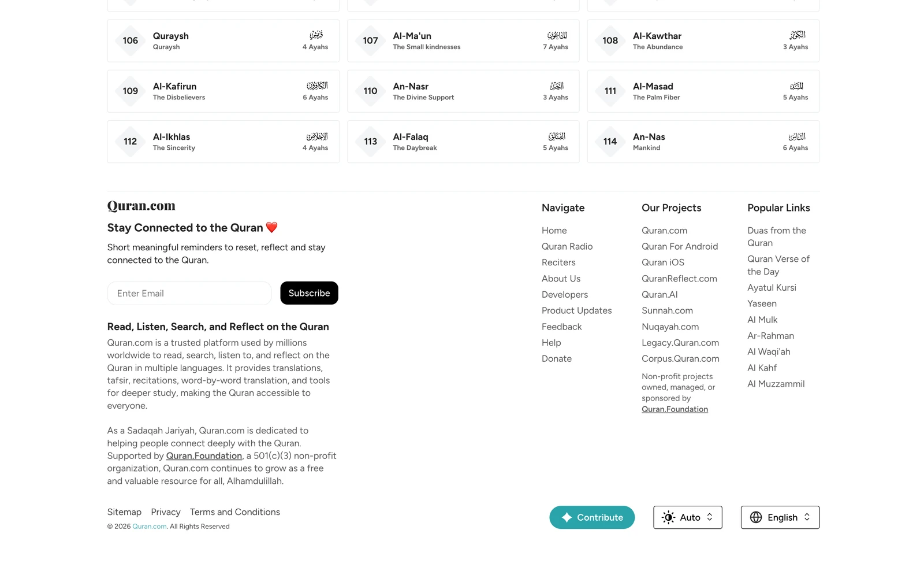The image size is (924, 578).
Task: Expand the language selector chevron arrows
Action: [807, 517]
